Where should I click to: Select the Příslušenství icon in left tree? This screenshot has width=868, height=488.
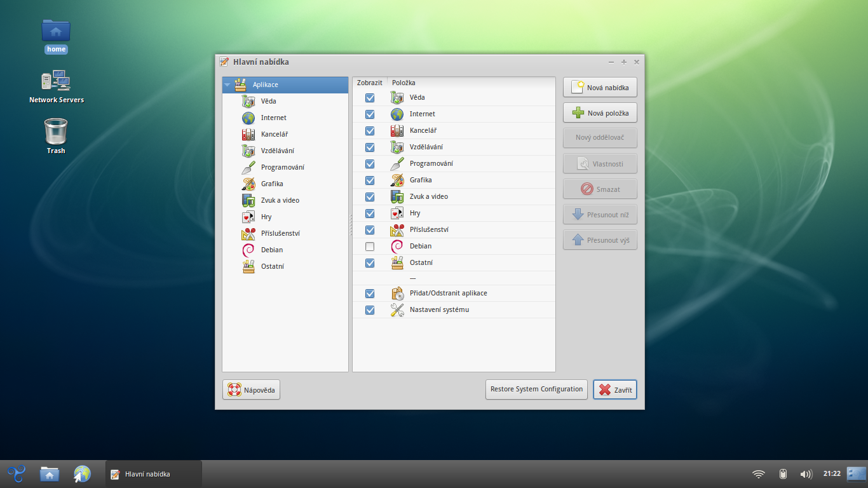[248, 233]
